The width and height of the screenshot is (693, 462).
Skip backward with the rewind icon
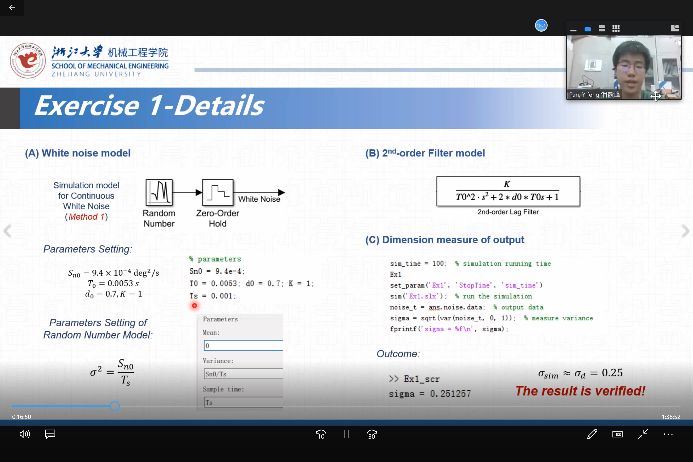(321, 434)
